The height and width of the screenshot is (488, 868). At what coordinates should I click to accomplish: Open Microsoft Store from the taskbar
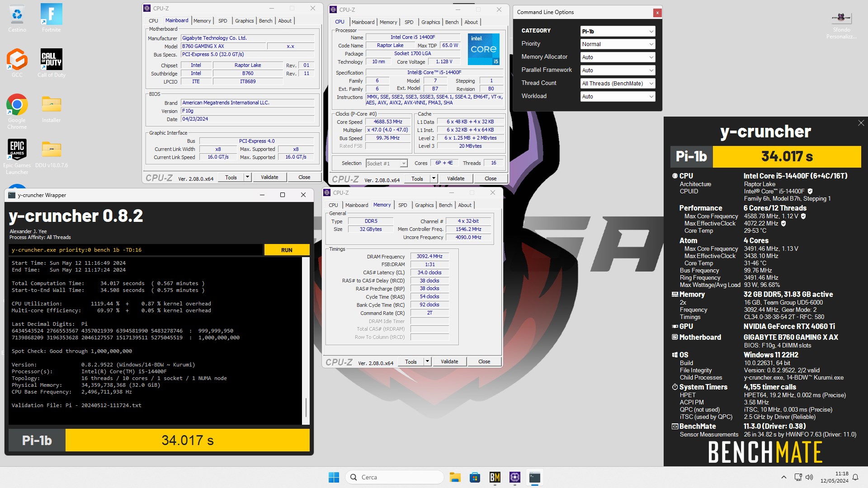point(475,477)
